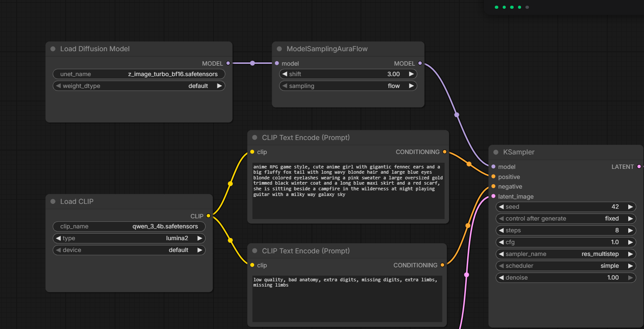Select the KSampler node title
This screenshot has height=329, width=644.
click(519, 152)
